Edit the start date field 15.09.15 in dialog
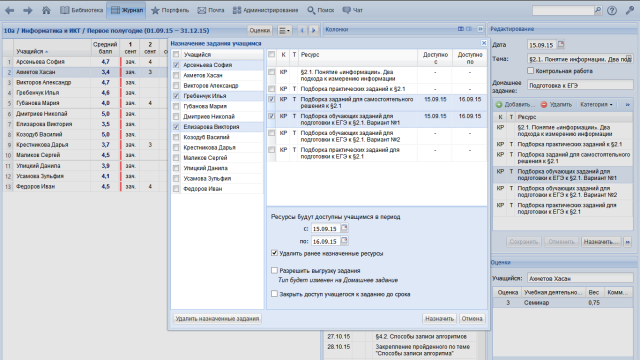This screenshot has width=640, height=360. [325, 229]
